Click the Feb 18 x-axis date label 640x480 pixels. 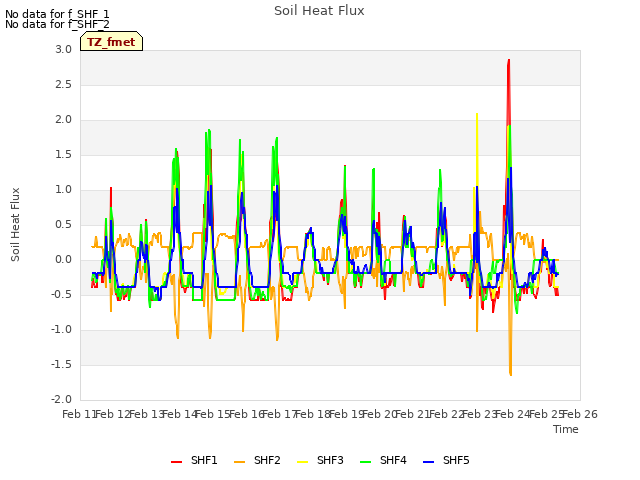pyautogui.click(x=313, y=415)
